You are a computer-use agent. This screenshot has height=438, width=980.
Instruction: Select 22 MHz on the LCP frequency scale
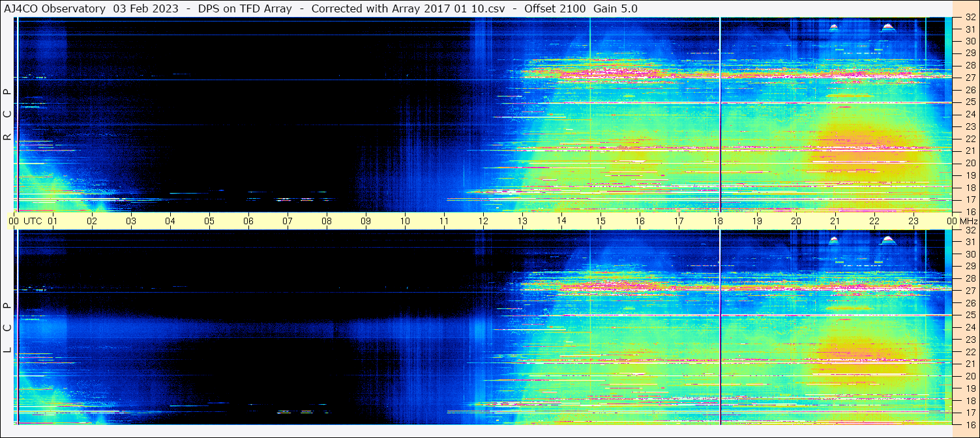coord(970,351)
